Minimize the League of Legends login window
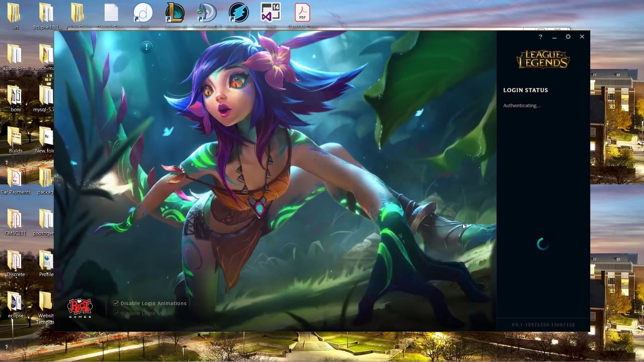Screen dimensions: 644x362 554,37
